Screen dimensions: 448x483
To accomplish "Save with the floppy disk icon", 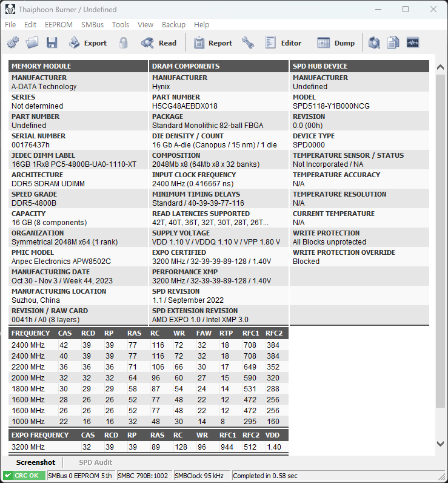I will [52, 43].
